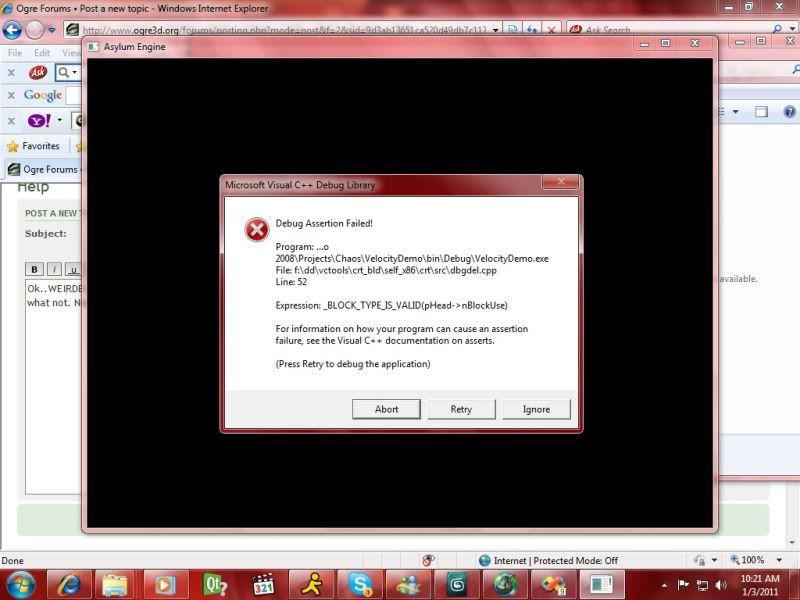Refresh the Ogre Forums page

tap(532, 30)
